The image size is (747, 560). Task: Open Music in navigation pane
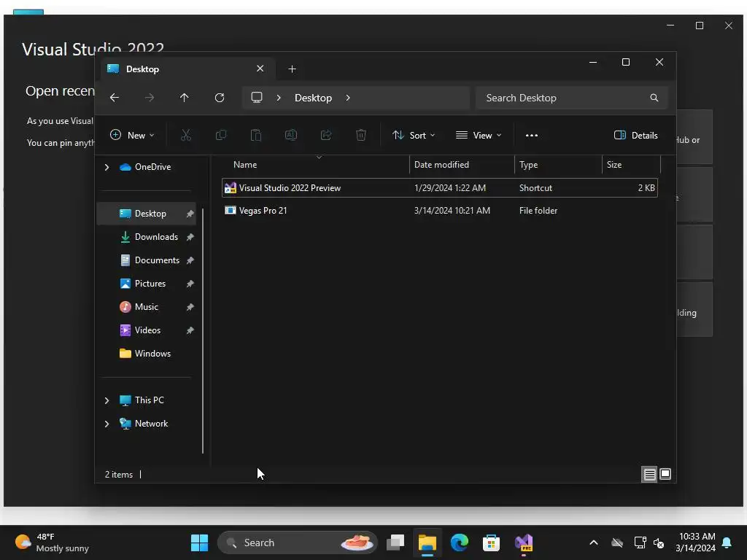(146, 307)
